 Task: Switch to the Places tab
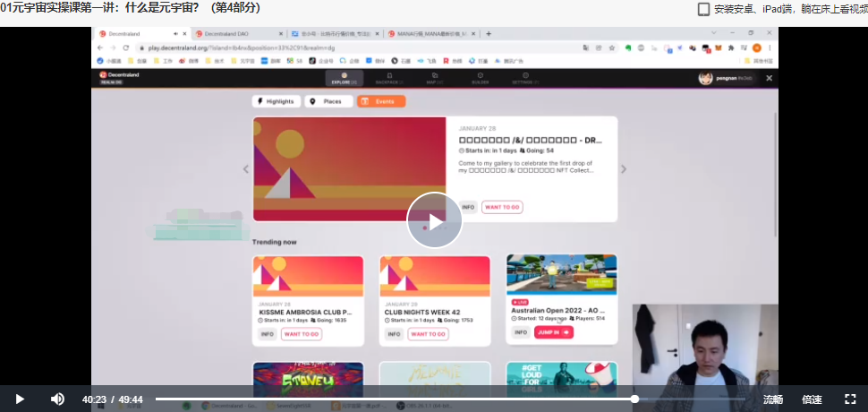[x=328, y=101]
